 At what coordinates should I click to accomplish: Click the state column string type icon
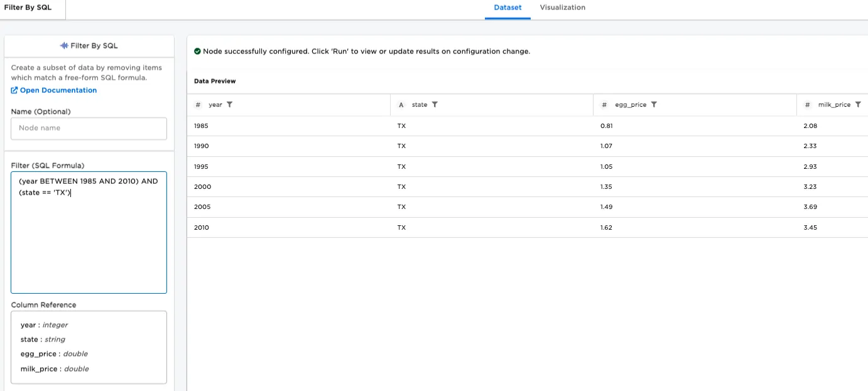coord(401,105)
